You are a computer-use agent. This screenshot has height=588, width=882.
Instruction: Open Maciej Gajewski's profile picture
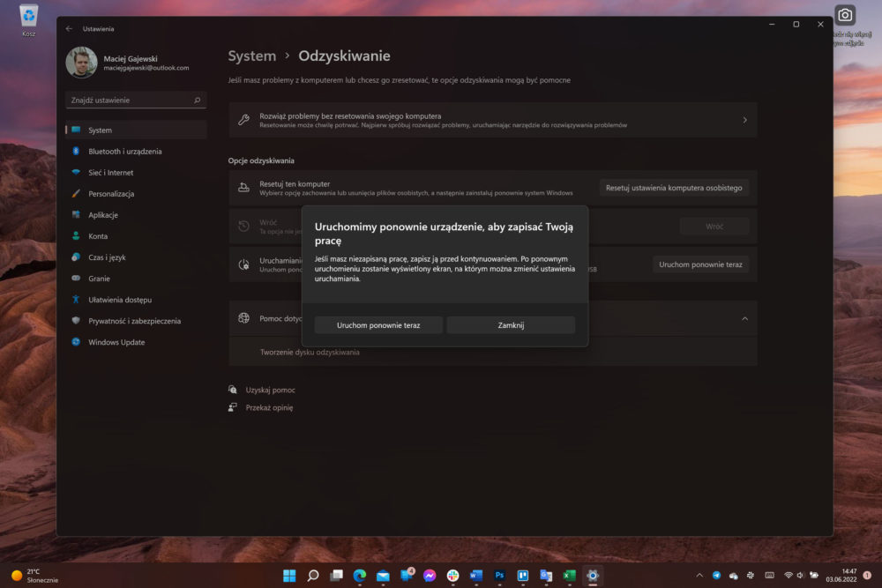[81, 63]
